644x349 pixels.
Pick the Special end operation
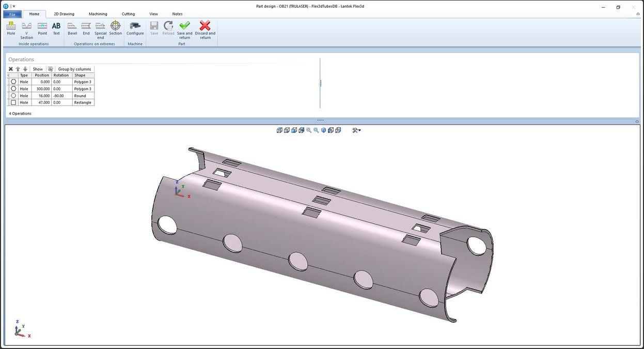coord(100,29)
